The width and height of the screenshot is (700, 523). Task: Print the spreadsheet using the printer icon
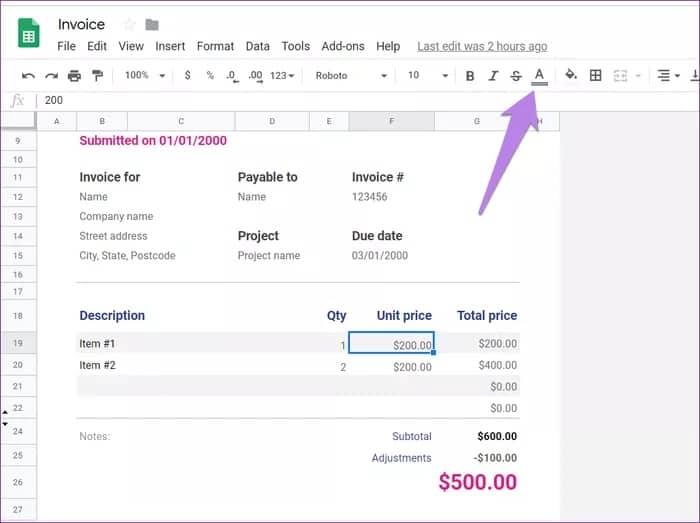click(74, 76)
